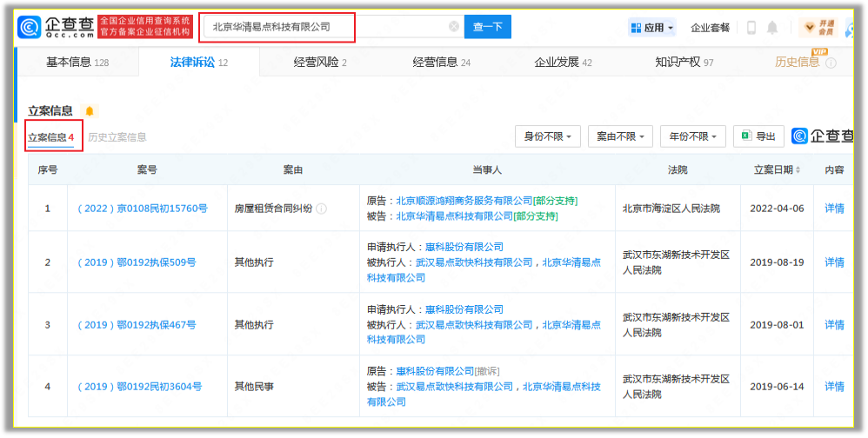
Task: Click the 法院 column header
Action: point(678,170)
